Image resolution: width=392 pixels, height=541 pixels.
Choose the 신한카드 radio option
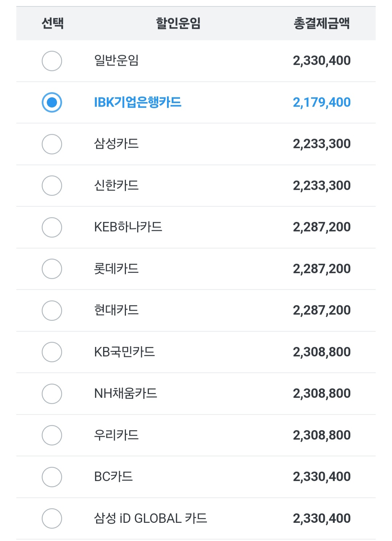point(52,186)
